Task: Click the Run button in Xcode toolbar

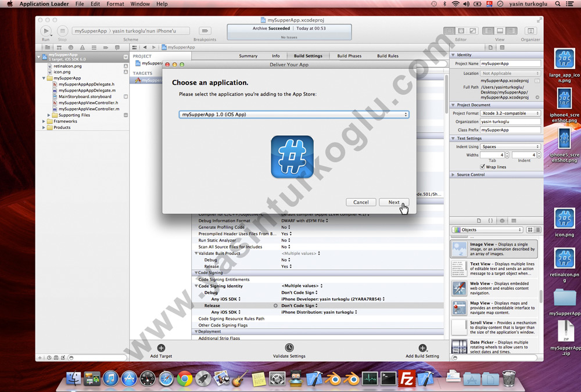Action: tap(45, 31)
